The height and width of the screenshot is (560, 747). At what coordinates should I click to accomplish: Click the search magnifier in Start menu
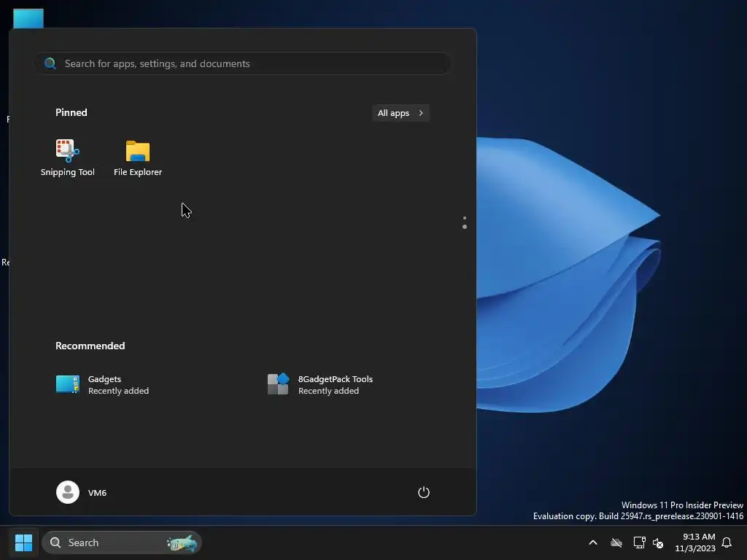coord(50,63)
